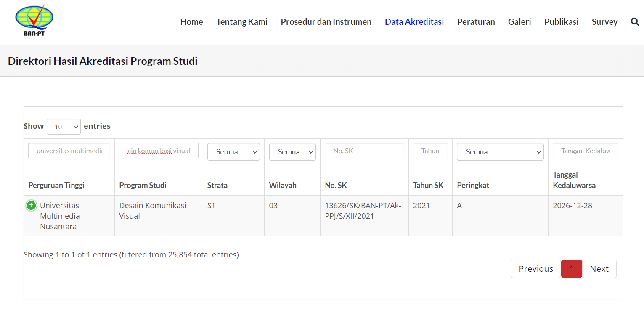The height and width of the screenshot is (326, 644).
Task: Open the Wilayah filter dropdown
Action: tap(292, 152)
